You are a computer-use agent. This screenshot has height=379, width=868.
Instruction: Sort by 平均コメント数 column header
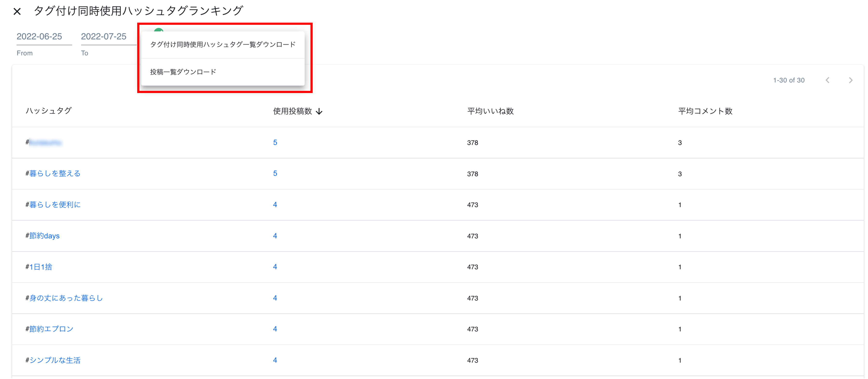point(705,111)
